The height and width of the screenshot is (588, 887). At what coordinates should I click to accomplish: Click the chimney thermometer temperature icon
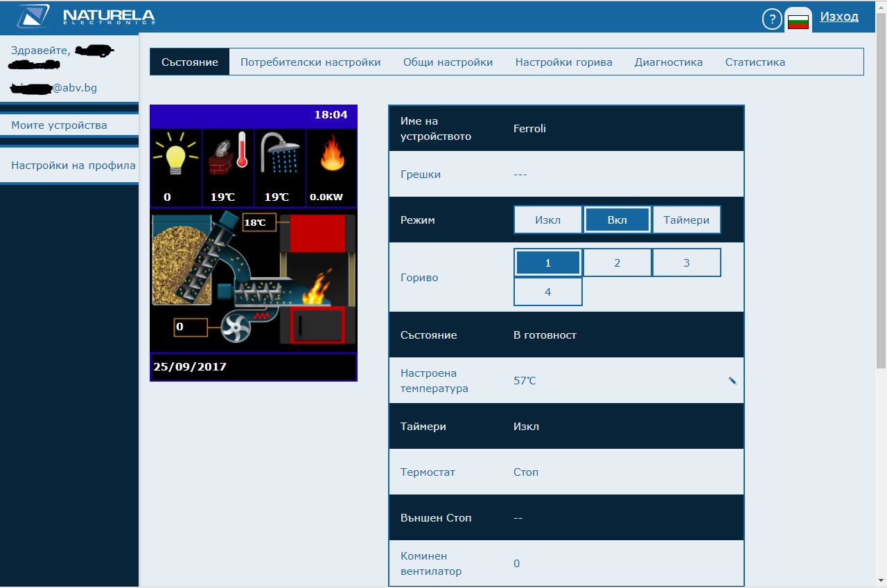point(228,154)
